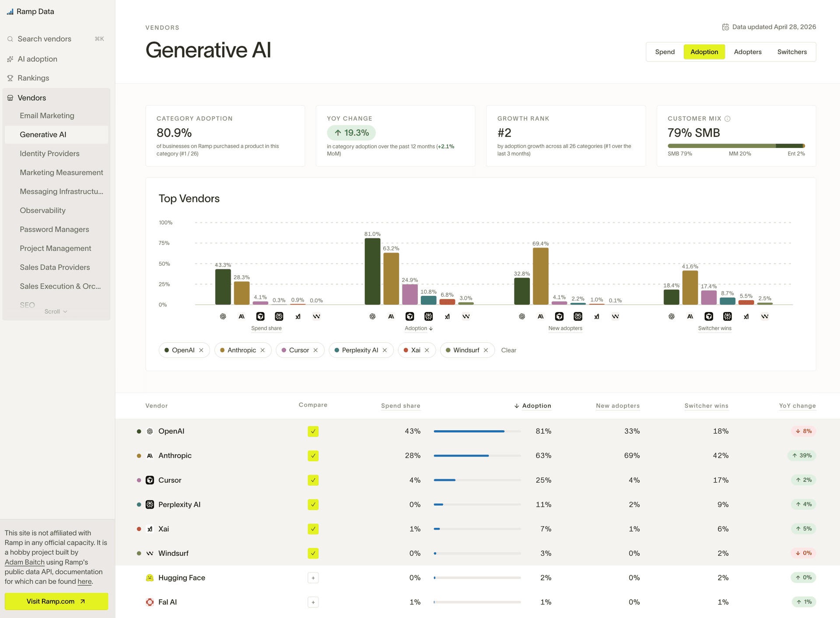Remove the Perplexity AI filter chip
840x618 pixels.
click(x=385, y=350)
